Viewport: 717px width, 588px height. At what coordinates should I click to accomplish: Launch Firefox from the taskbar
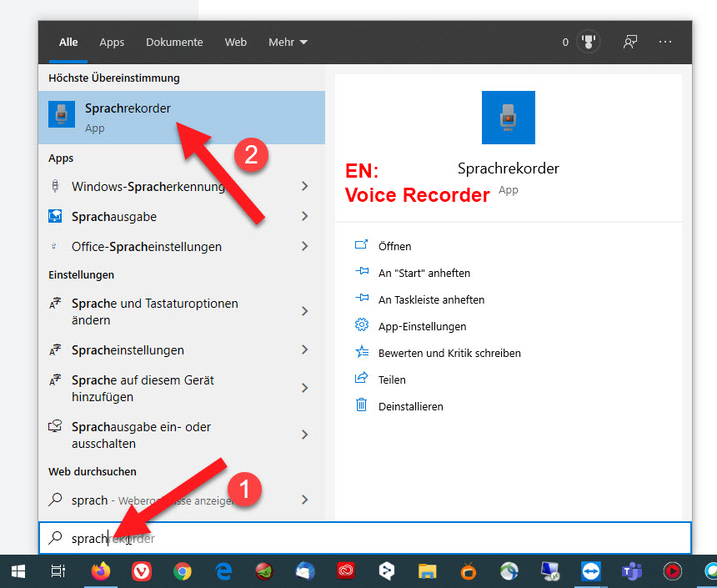(x=100, y=571)
